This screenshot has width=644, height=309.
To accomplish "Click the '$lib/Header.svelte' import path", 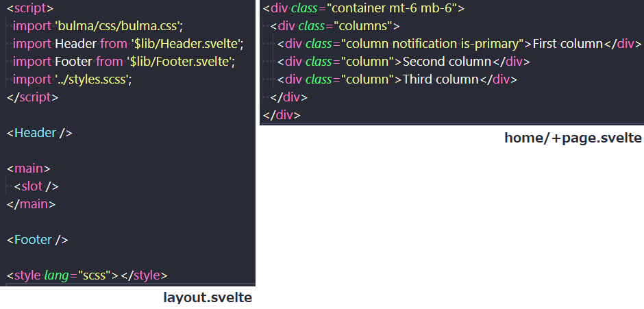I will coord(187,44).
